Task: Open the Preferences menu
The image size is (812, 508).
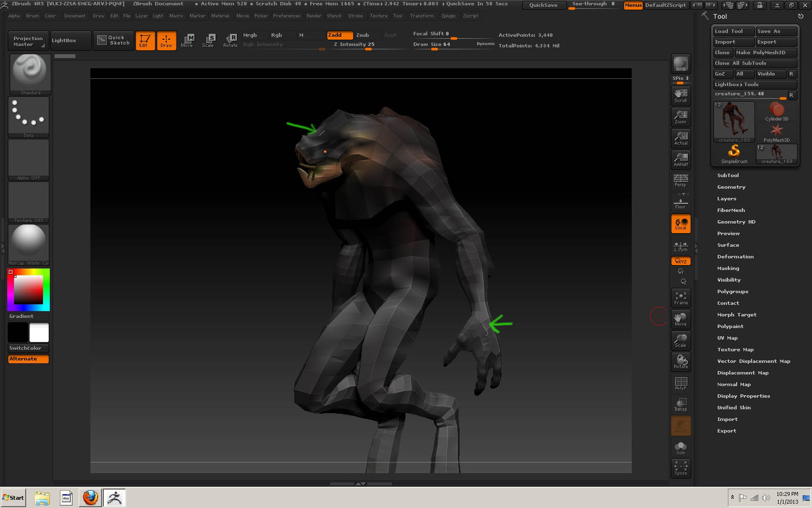Action: (x=286, y=16)
